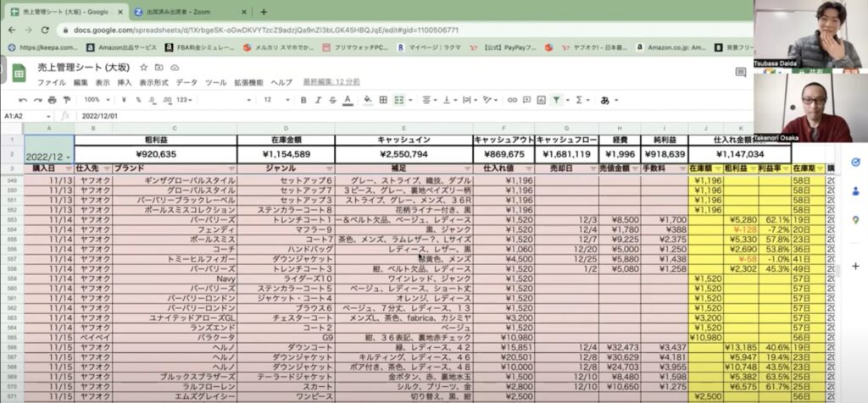Image resolution: width=868 pixels, height=403 pixels.
Task: Go back with browser back arrow
Action: coord(12,30)
